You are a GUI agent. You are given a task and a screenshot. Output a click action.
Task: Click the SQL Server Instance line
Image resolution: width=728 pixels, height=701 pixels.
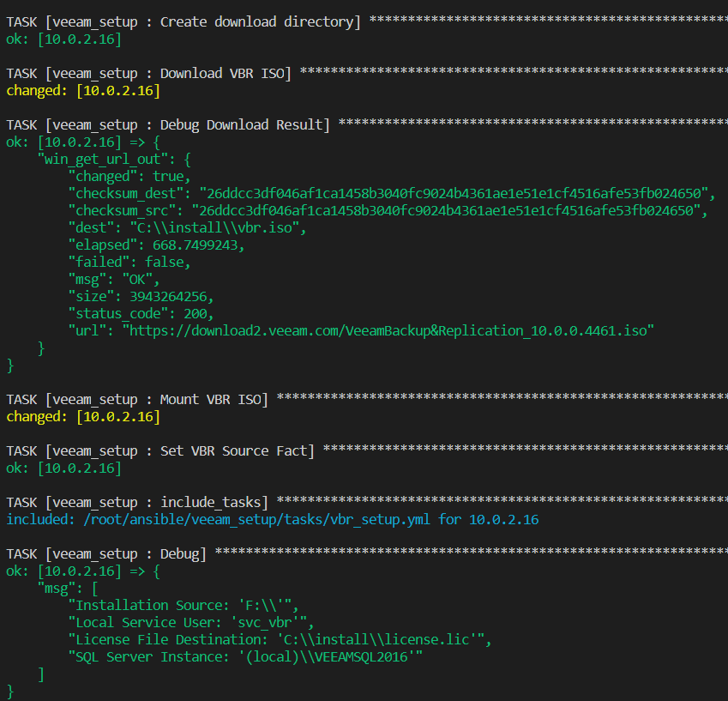[245, 657]
